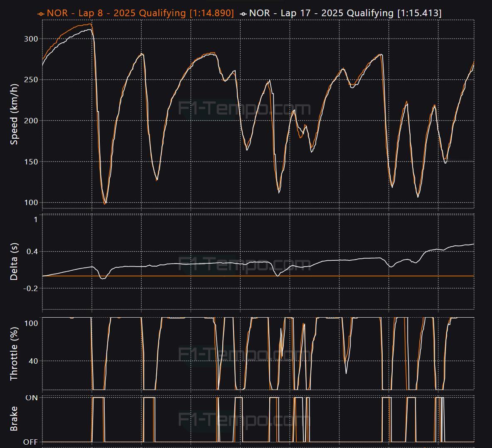The height and width of the screenshot is (448, 492).
Task: Click the 1 delta axis tick label
Action: 36,220
